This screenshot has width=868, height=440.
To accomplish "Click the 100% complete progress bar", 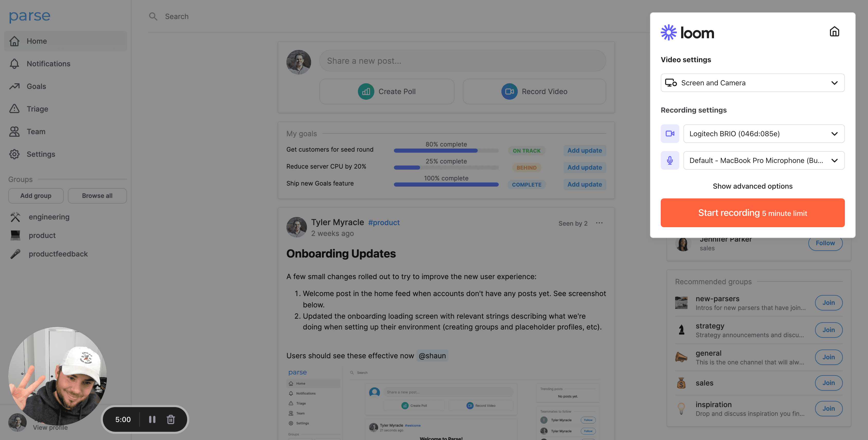I will point(446,184).
